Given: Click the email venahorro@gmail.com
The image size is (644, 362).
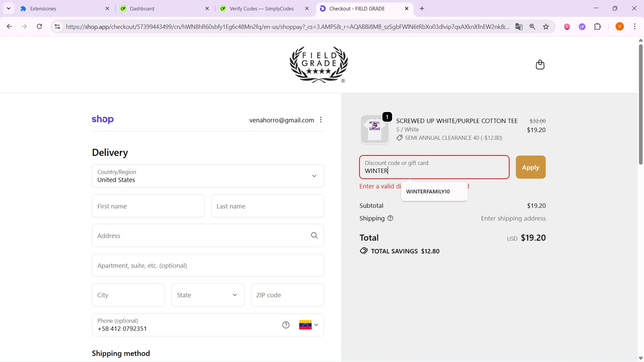Looking at the screenshot, I should pos(282,120).
